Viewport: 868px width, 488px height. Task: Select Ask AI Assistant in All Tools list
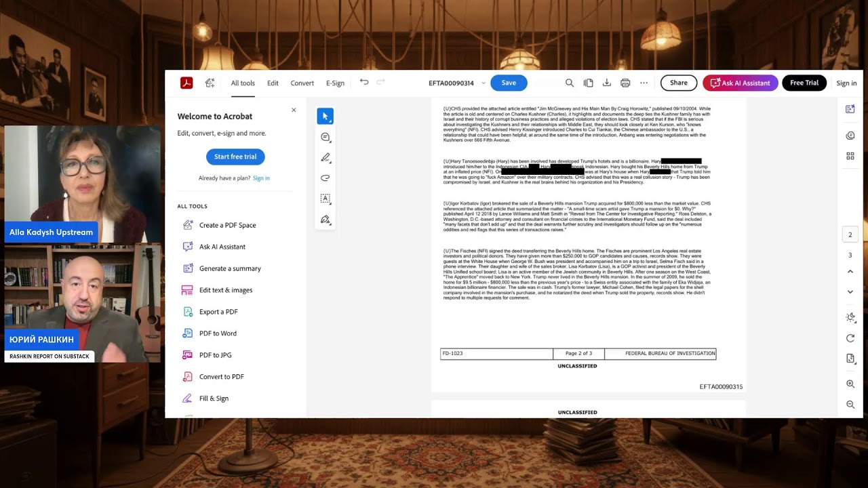click(x=222, y=247)
